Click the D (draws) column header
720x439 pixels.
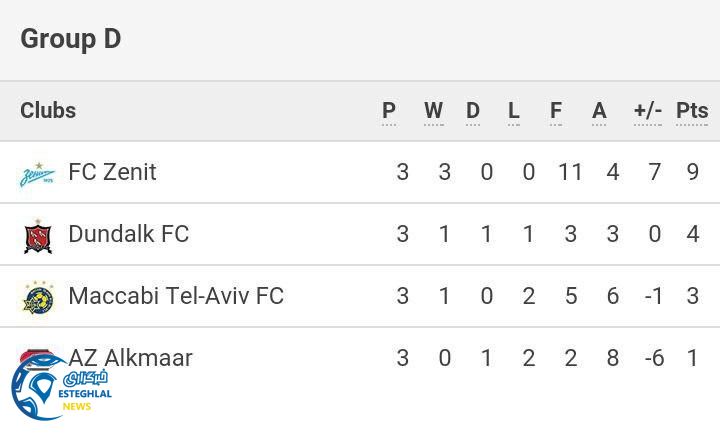click(x=473, y=111)
